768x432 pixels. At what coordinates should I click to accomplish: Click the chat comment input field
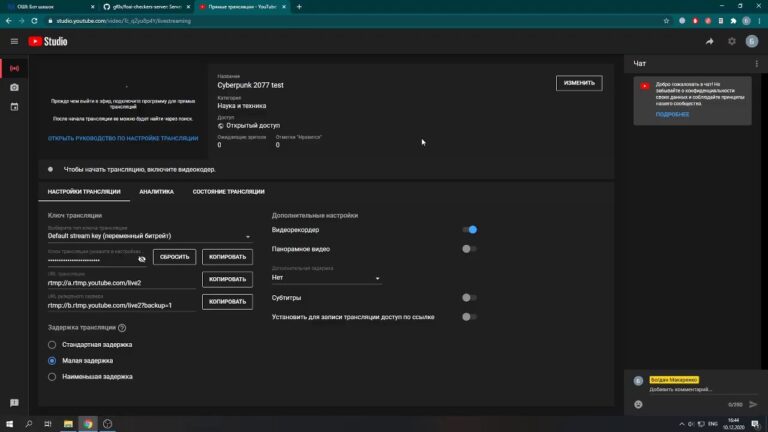point(703,389)
